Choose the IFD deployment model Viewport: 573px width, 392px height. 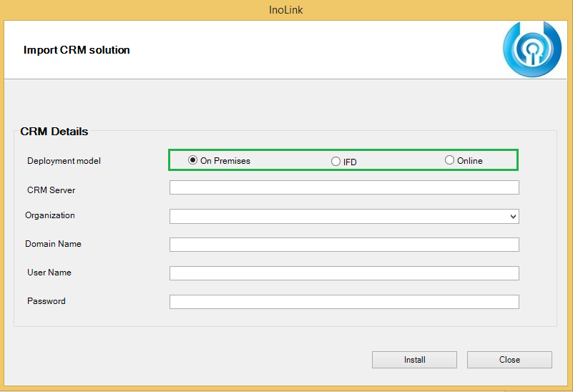336,161
